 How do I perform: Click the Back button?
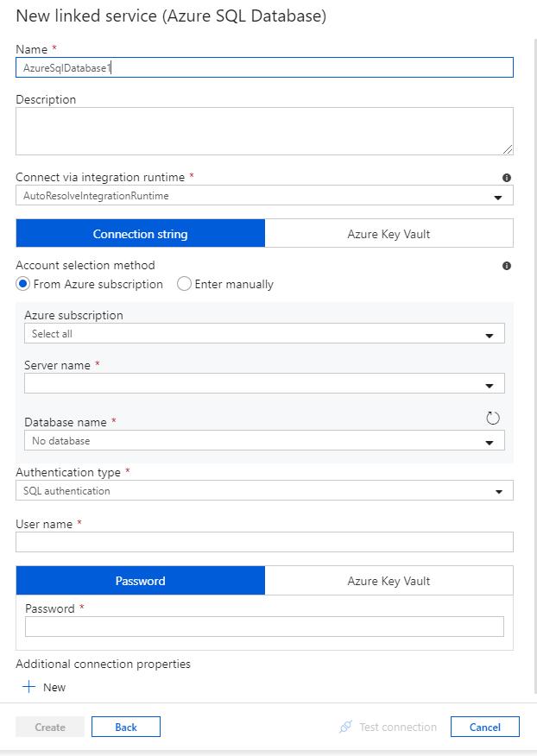point(126,727)
